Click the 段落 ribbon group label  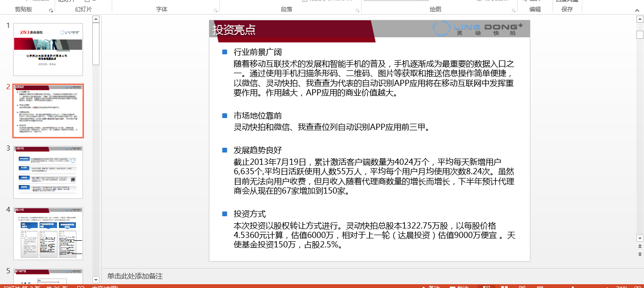point(287,9)
